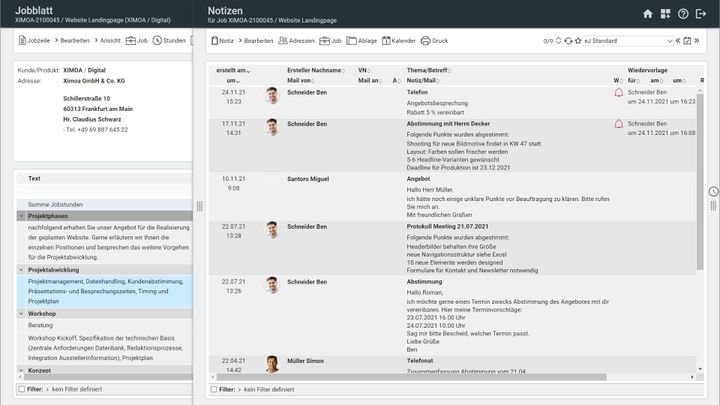The height and width of the screenshot is (405, 720).
Task: Collapse the Konzept section
Action: pyautogui.click(x=21, y=370)
